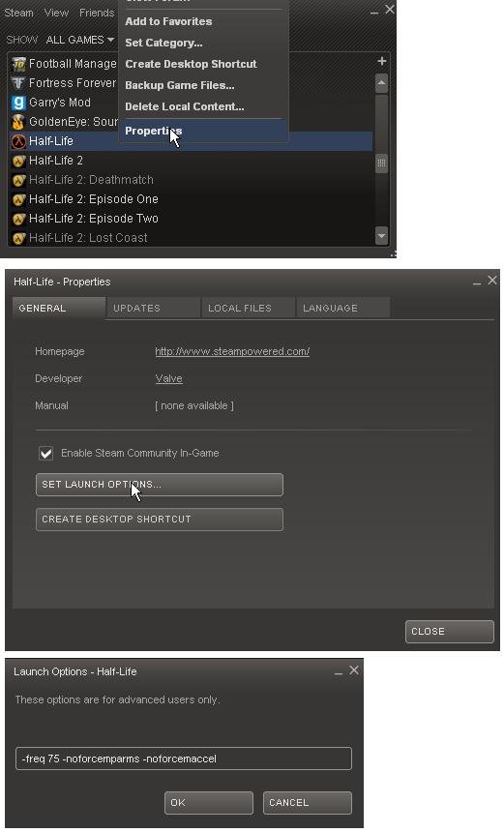This screenshot has width=504, height=833.
Task: Select the GoldenEye: Source game icon
Action: click(x=18, y=122)
